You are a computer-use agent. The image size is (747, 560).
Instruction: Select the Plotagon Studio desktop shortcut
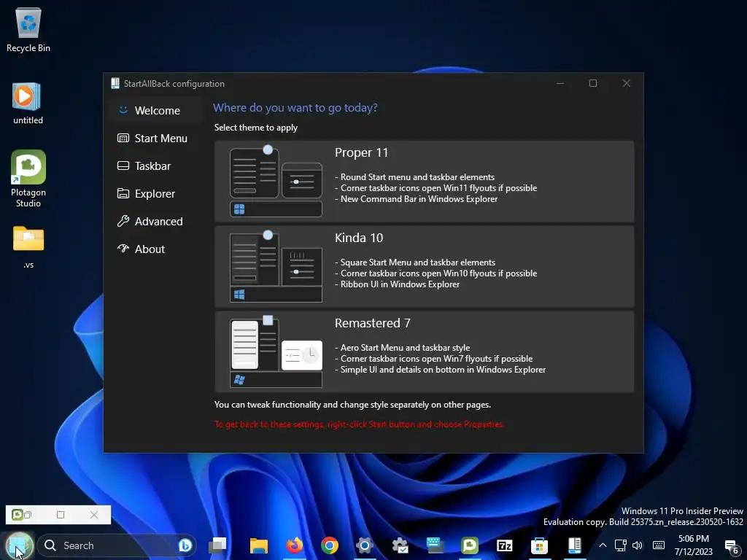(x=28, y=179)
